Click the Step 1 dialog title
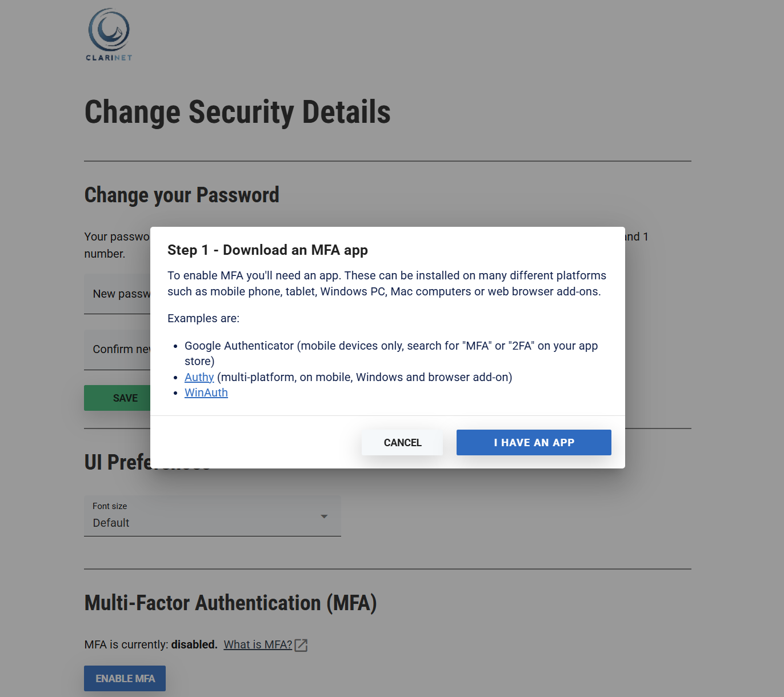Screen dimensions: 784x697 tap(267, 250)
